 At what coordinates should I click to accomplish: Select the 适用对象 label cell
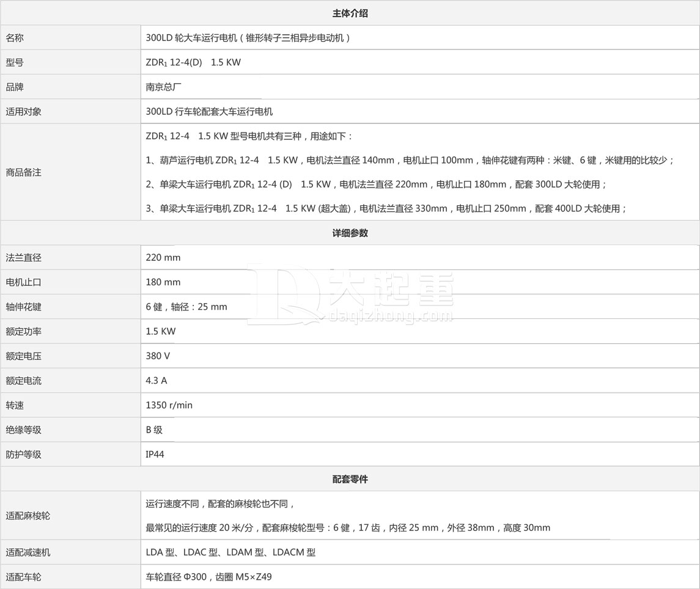coord(70,112)
